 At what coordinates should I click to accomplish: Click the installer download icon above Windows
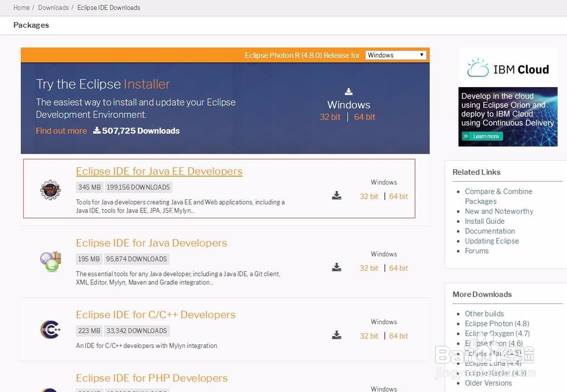tap(349, 92)
